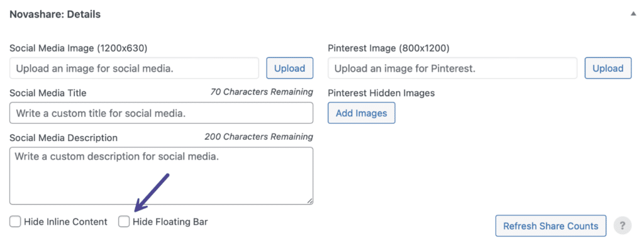The height and width of the screenshot is (246, 644).
Task: Click Upload next to Pinterest Image field
Action: [x=608, y=68]
